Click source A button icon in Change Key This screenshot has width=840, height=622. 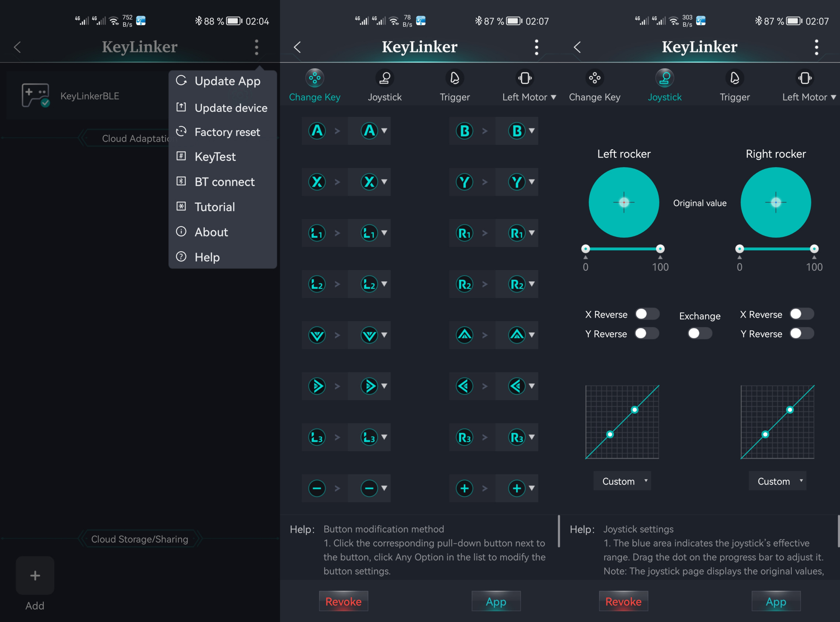coord(317,131)
